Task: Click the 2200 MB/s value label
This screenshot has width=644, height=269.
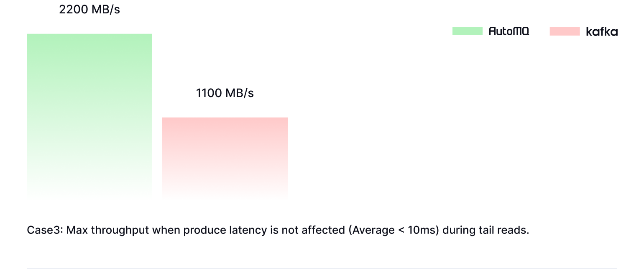Action: (x=89, y=10)
